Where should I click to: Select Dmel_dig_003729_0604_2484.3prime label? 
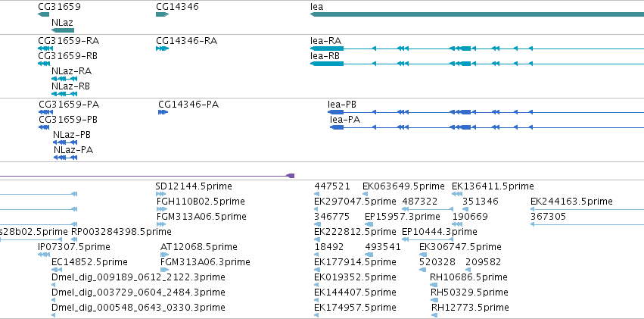coord(138,292)
